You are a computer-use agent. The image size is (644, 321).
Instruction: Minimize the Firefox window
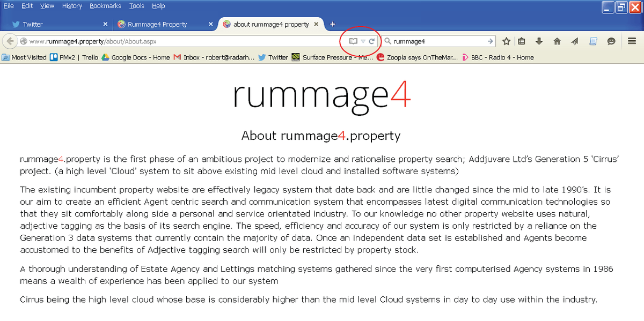608,6
